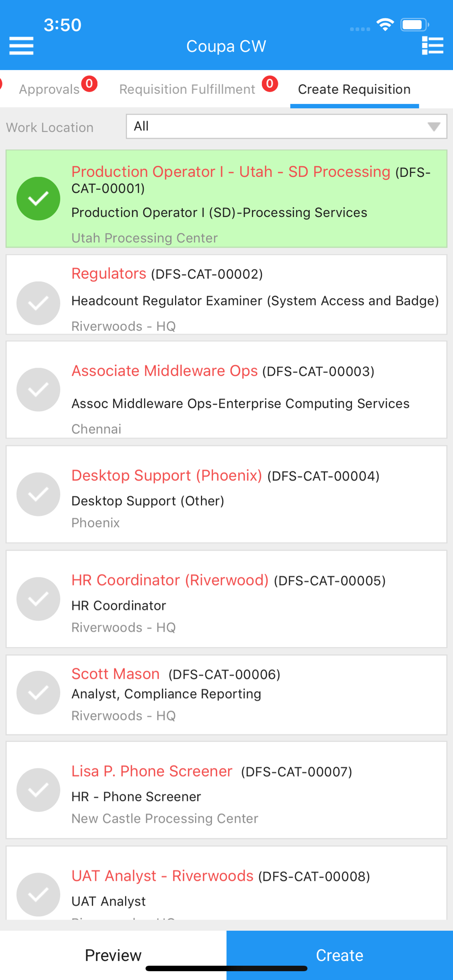Open the hamburger menu icon

pyautogui.click(x=22, y=46)
